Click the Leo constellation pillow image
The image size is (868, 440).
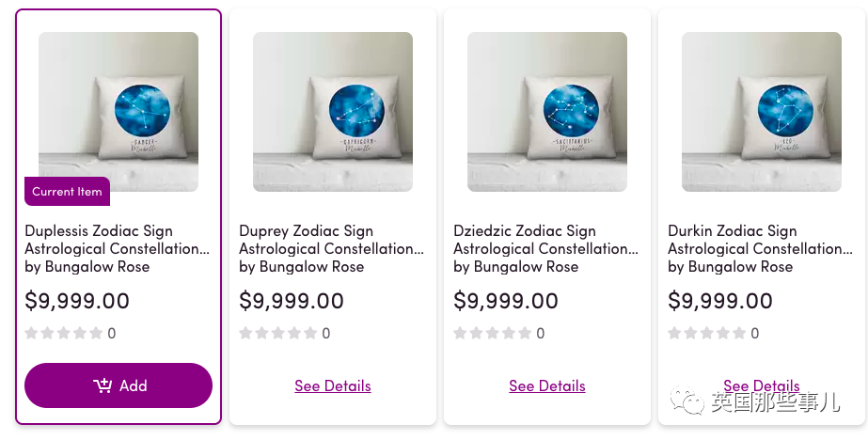click(x=762, y=111)
